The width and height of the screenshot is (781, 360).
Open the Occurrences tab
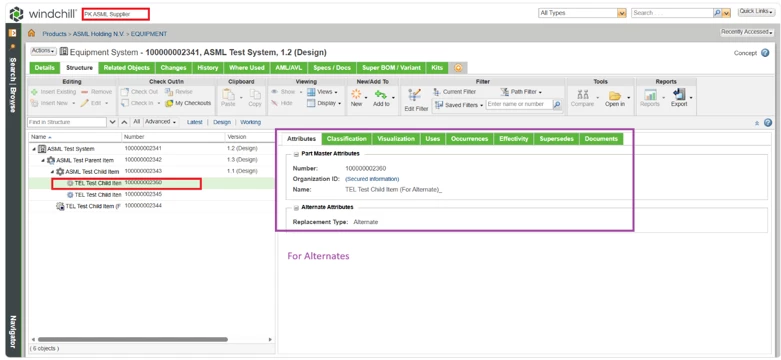coord(469,139)
